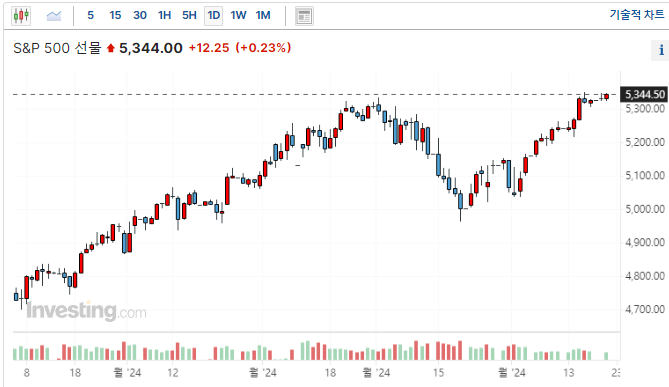Click the info icon beside the price
This screenshot has height=387, width=669.
pyautogui.click(x=661, y=50)
